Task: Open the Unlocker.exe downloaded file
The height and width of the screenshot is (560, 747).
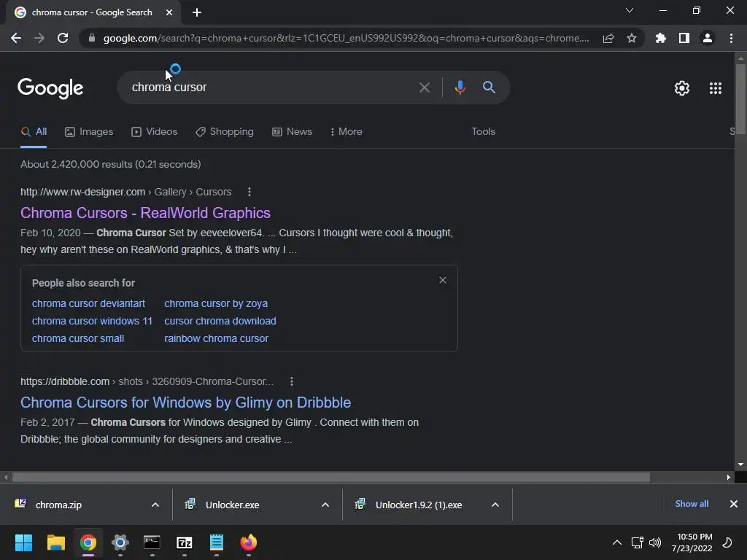Action: (232, 505)
